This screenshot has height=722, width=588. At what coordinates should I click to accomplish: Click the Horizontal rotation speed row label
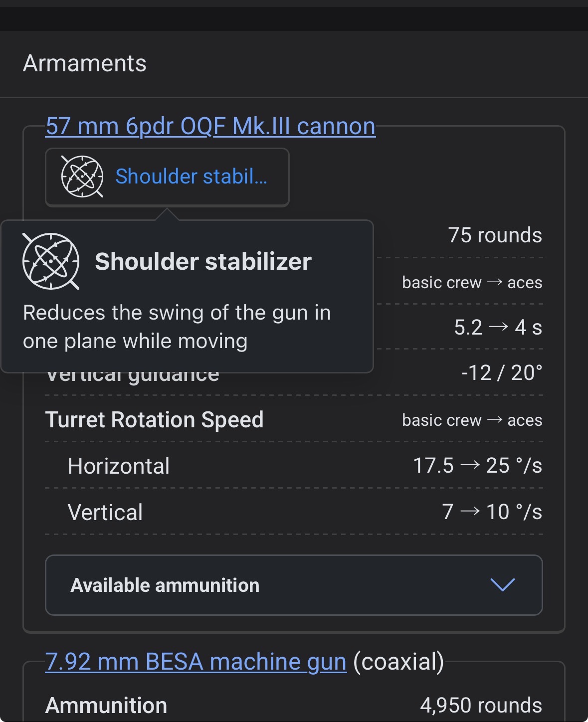pyautogui.click(x=119, y=466)
